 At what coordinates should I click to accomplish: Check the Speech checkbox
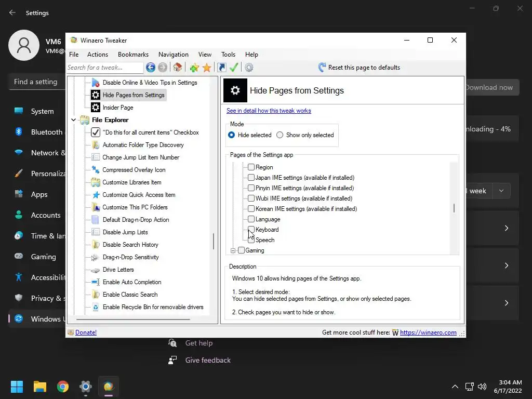pyautogui.click(x=251, y=240)
